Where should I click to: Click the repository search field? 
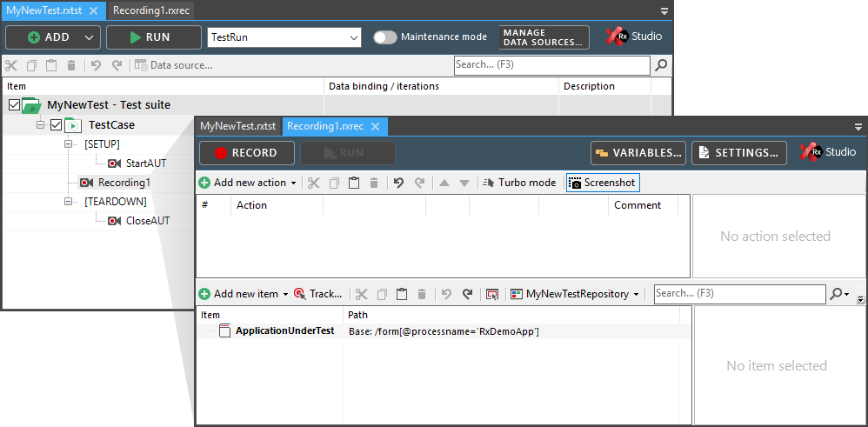739,294
